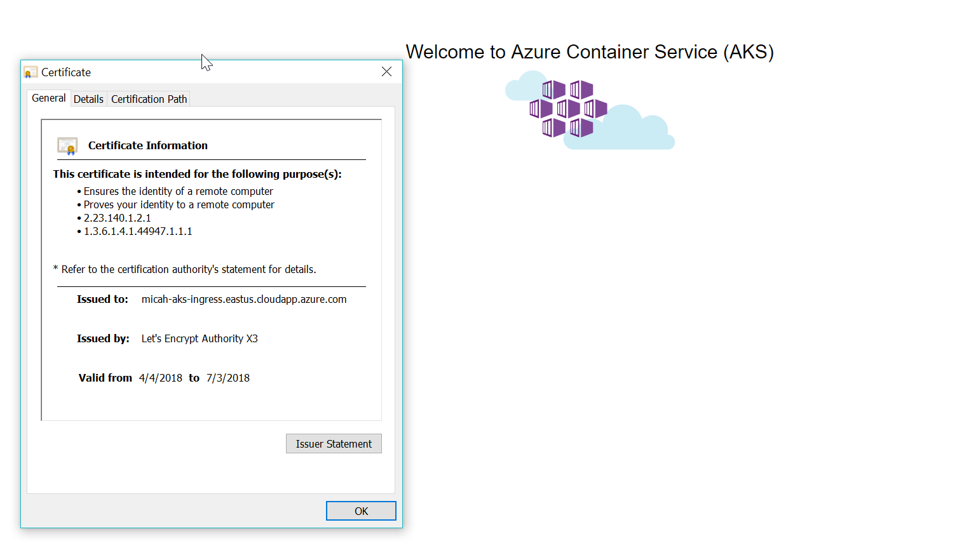Click the Welcome to Azure Container Service heading
The height and width of the screenshot is (560, 957).
pyautogui.click(x=590, y=52)
